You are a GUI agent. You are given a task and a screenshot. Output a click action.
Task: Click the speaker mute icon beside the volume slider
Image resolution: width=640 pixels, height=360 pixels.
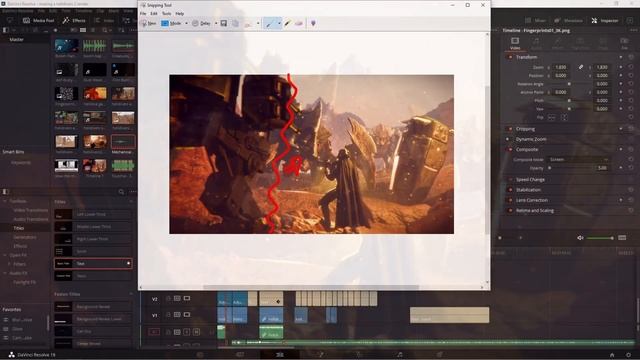(x=580, y=238)
